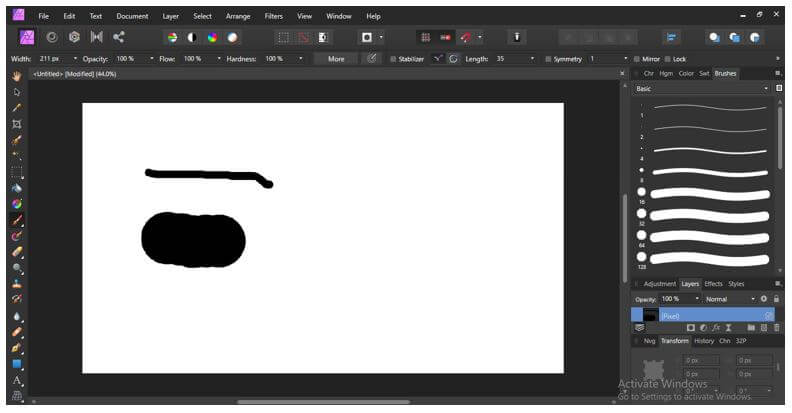Toggle the grid display icon
The height and width of the screenshot is (413, 792).
[x=426, y=37]
